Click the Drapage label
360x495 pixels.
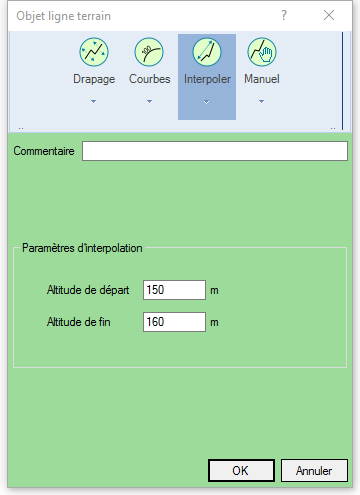click(x=94, y=79)
